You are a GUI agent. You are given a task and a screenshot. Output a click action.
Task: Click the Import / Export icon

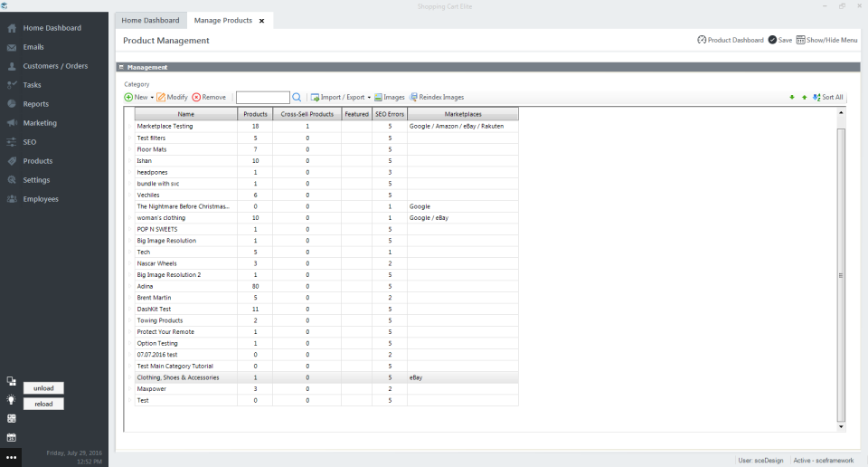315,98
